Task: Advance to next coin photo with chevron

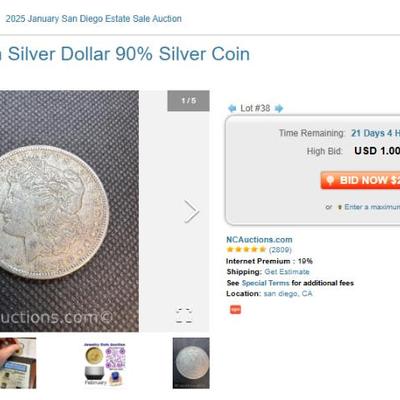Action: coord(191,211)
